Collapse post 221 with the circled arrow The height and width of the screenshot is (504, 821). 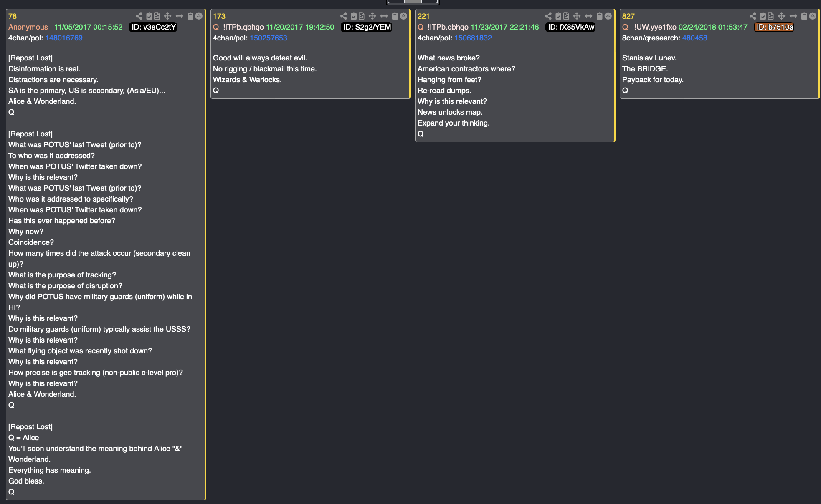(x=608, y=16)
